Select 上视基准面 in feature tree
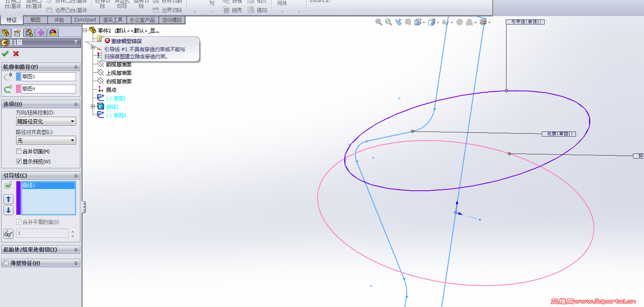 pos(119,73)
